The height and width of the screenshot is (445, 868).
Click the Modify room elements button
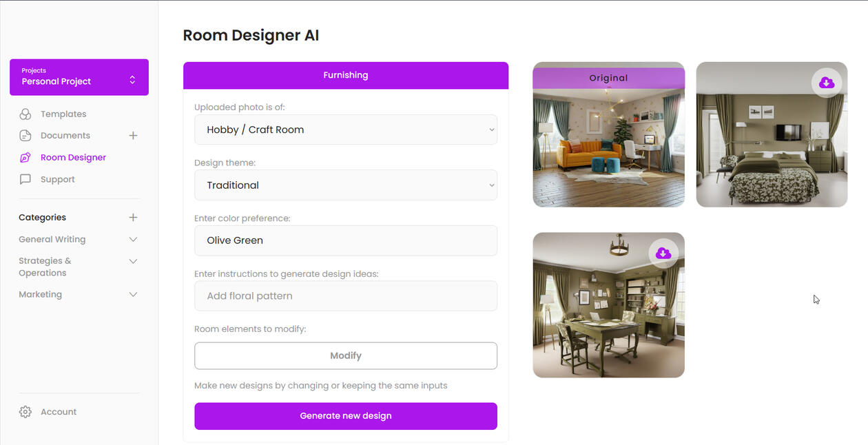click(x=346, y=355)
